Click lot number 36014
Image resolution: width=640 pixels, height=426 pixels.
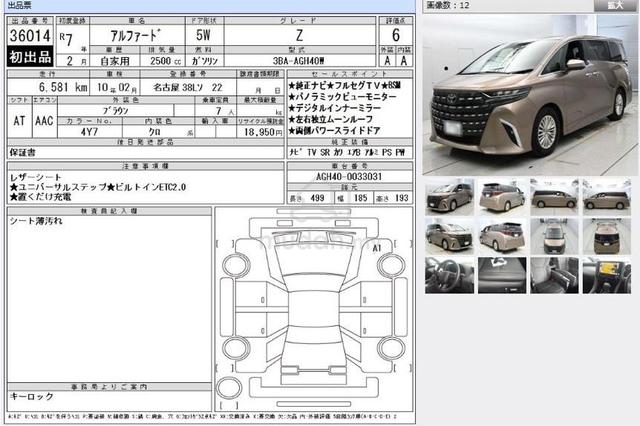[x=30, y=36]
